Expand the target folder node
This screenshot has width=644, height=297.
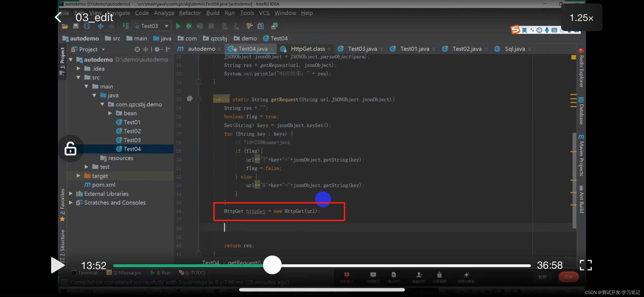pos(78,176)
